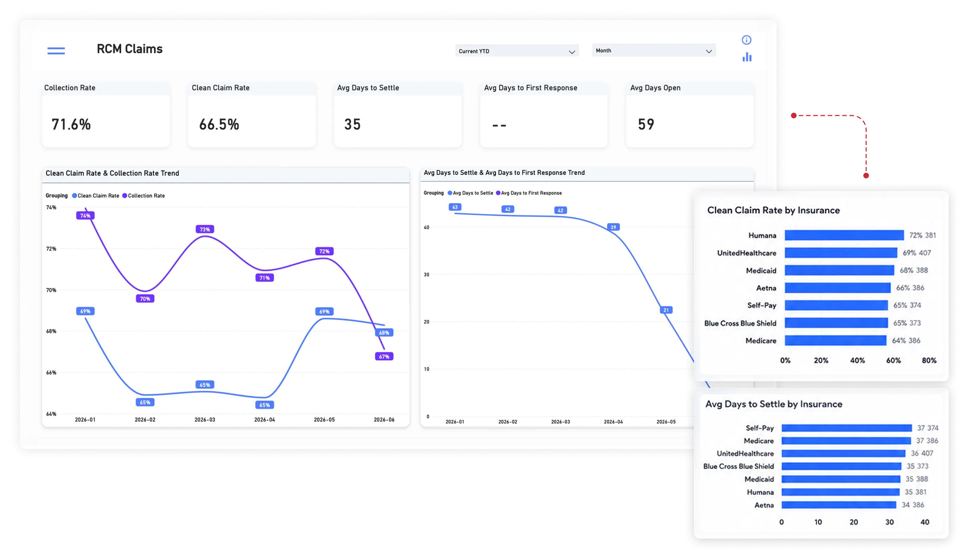
Task: Click 2026-05 axis label in days trend
Action: pos(666,422)
